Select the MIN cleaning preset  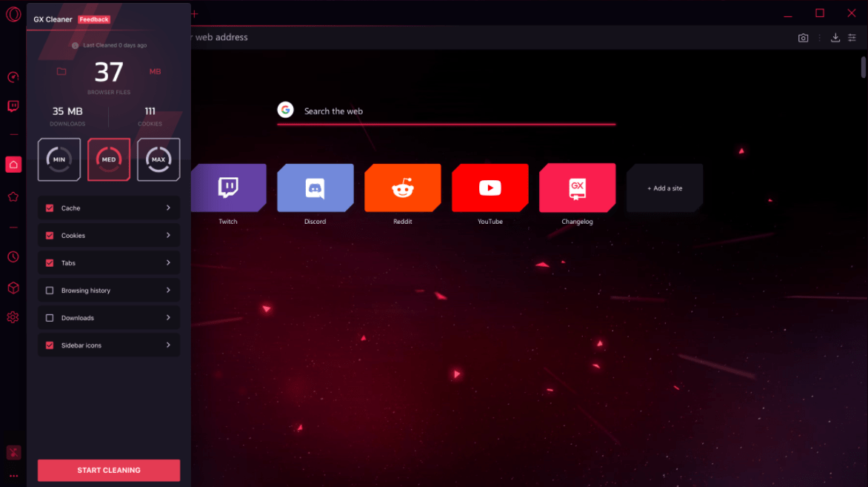pos(59,159)
